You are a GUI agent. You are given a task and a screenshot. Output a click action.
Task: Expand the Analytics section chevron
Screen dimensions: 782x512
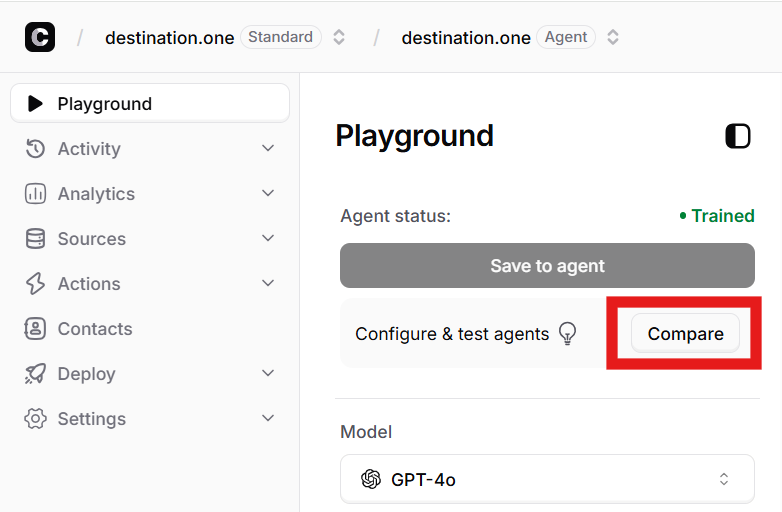[x=268, y=193]
